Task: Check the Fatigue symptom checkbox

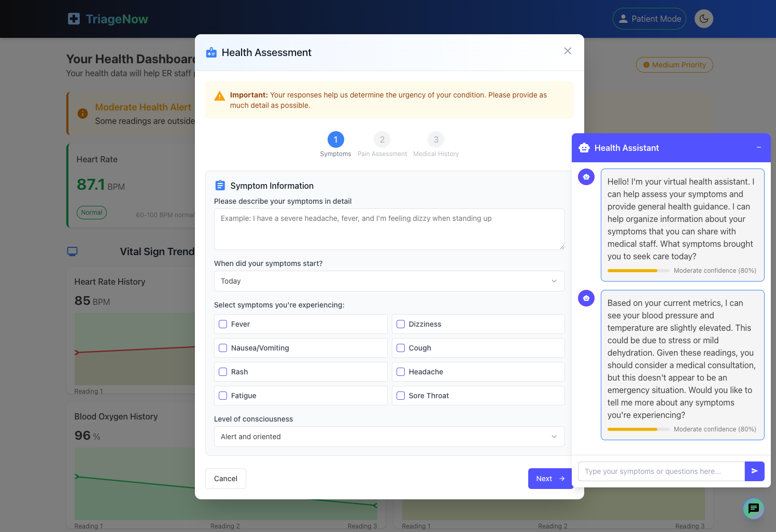Action: click(223, 396)
